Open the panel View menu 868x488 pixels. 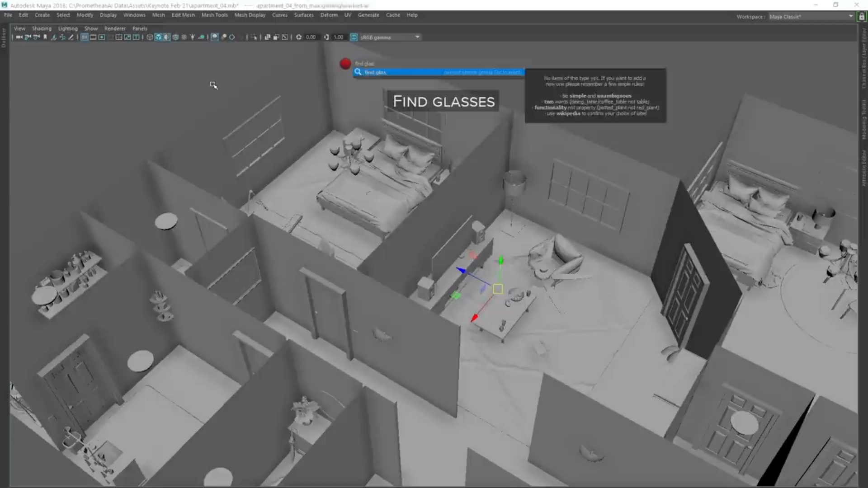19,28
